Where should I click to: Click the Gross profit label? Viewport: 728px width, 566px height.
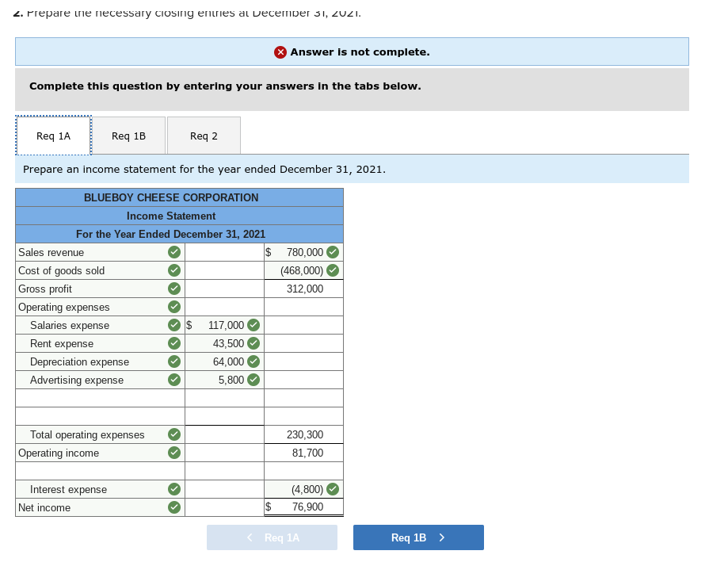(x=45, y=289)
